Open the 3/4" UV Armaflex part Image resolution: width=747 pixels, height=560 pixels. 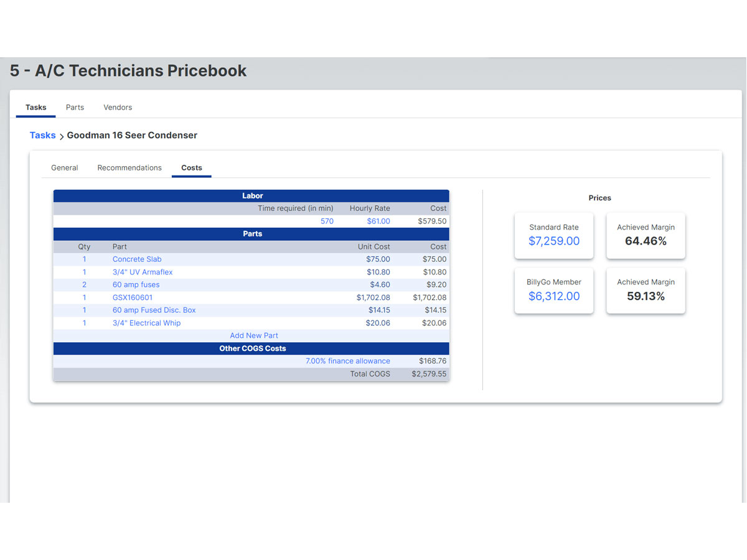pyautogui.click(x=143, y=272)
